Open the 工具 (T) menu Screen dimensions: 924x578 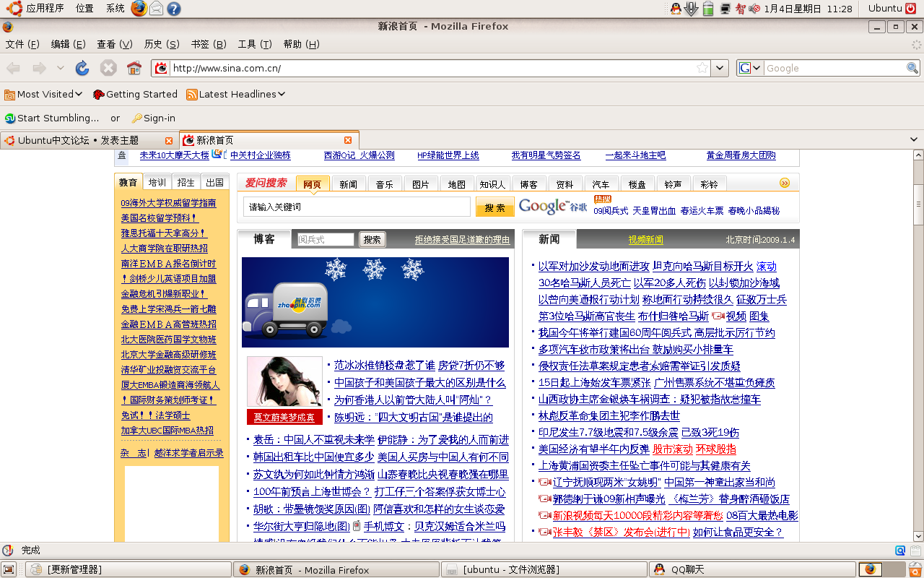point(255,44)
